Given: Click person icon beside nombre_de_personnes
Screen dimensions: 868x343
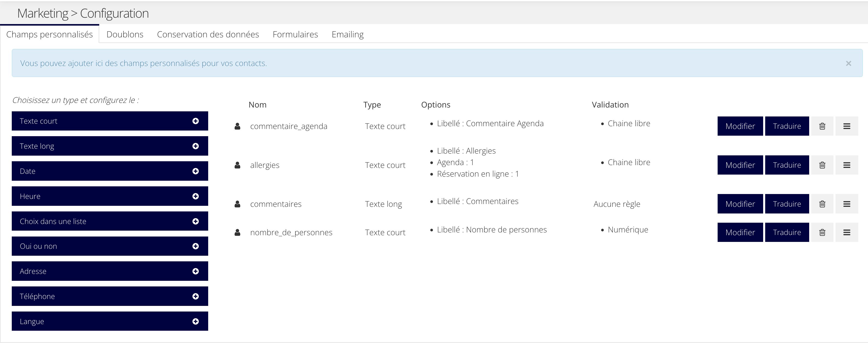Looking at the screenshot, I should click(238, 232).
